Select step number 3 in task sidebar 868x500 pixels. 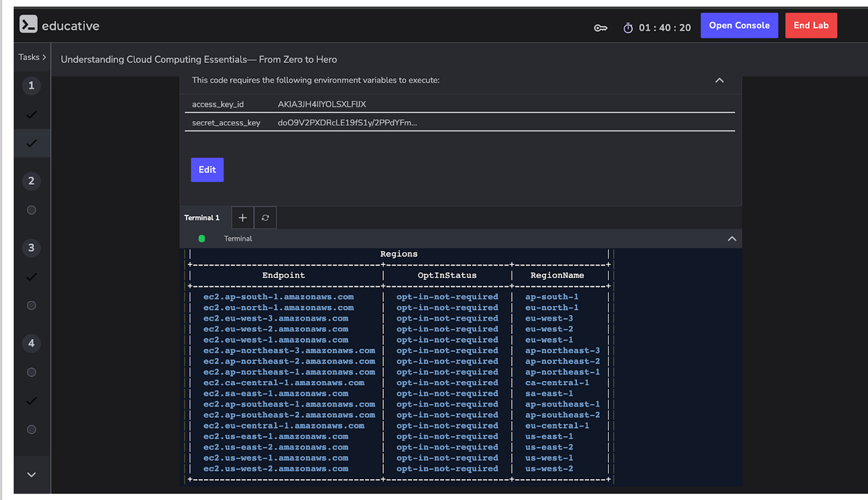coord(32,248)
